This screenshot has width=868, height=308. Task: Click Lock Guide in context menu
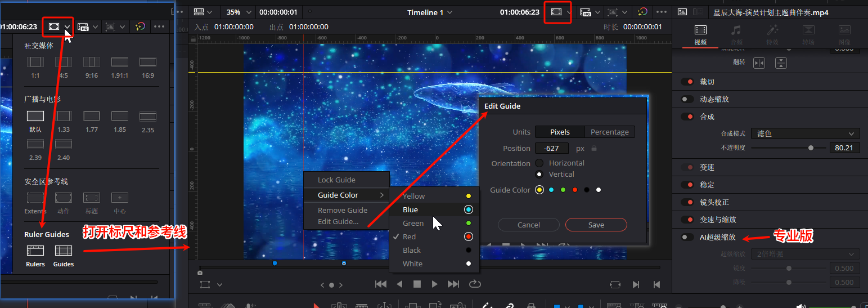tap(346, 180)
